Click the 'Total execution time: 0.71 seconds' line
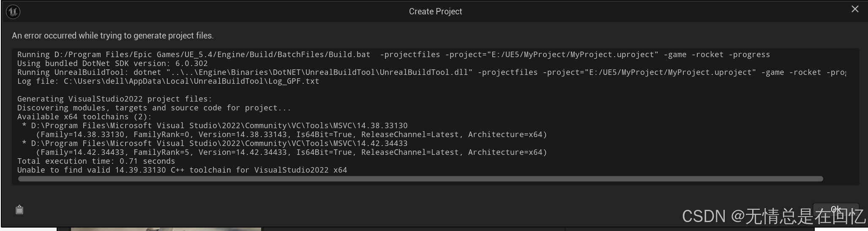This screenshot has height=231, width=868. click(96, 161)
